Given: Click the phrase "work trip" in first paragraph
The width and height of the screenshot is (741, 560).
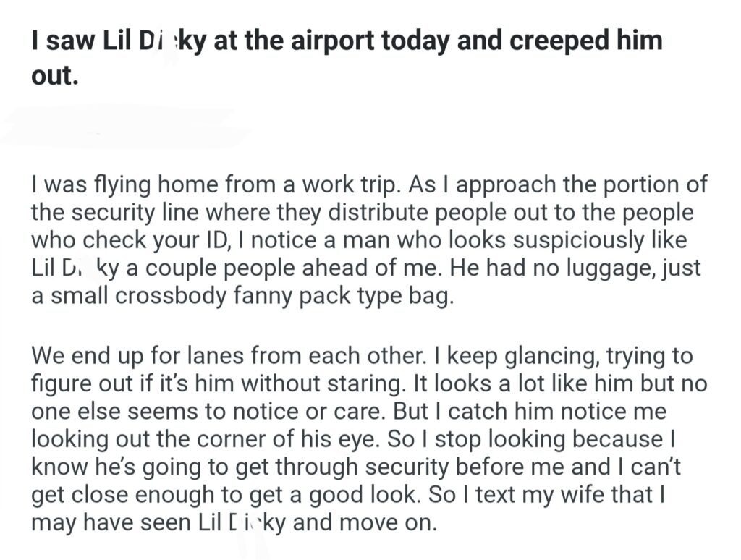Looking at the screenshot, I should (350, 184).
